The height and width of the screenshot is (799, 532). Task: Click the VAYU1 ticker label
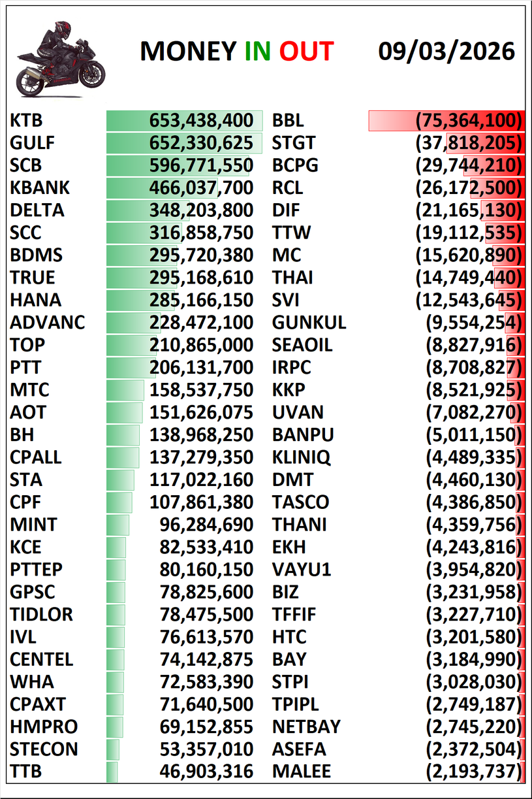click(302, 569)
